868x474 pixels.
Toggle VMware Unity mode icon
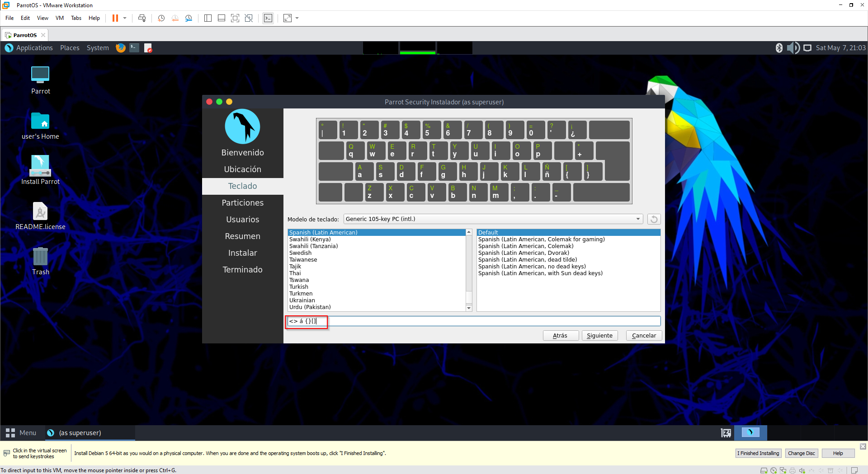pyautogui.click(x=249, y=18)
